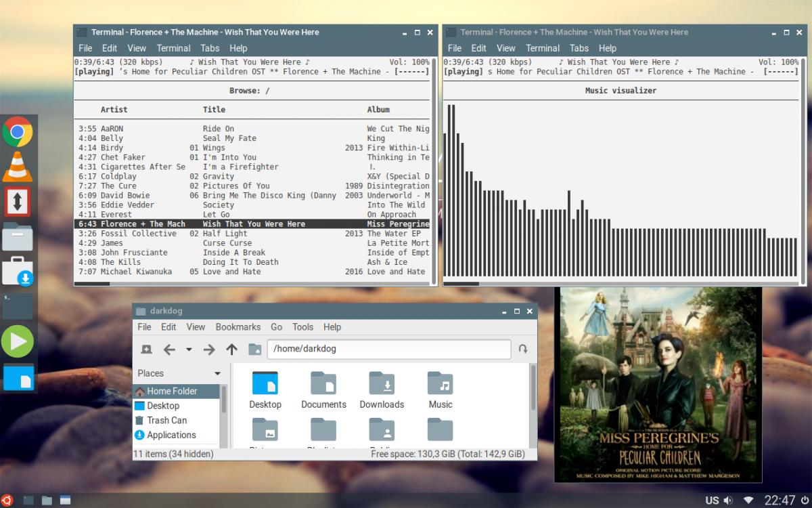Open View menu in the visualizer terminal

pyautogui.click(x=506, y=48)
